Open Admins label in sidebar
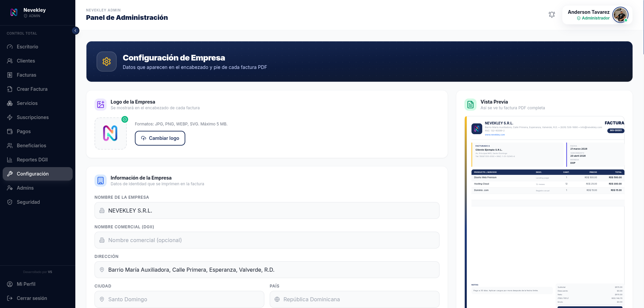 [x=25, y=188]
